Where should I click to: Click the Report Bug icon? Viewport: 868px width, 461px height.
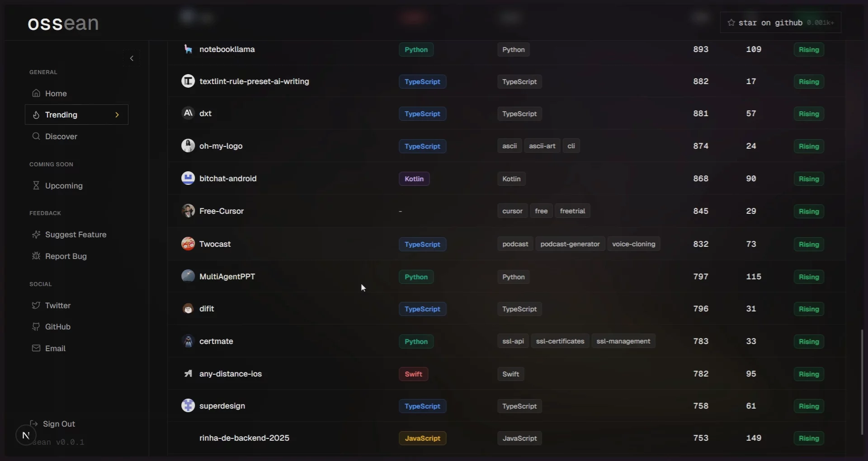coord(36,256)
